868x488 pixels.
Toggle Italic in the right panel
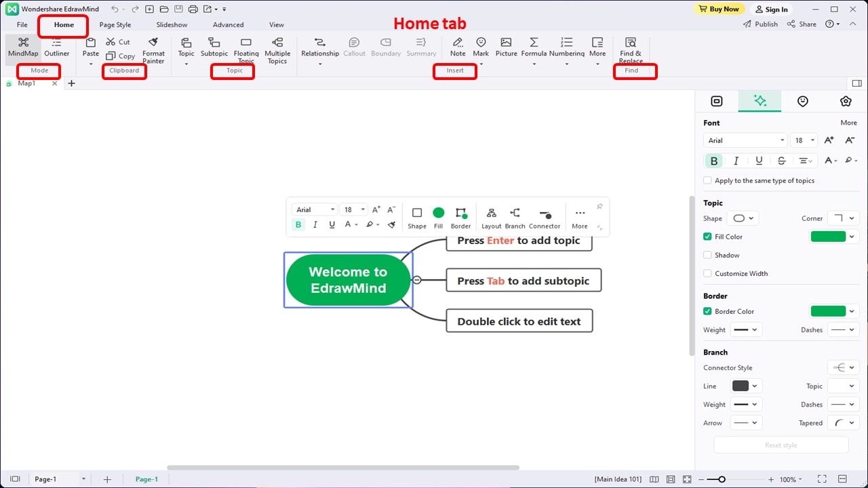[x=736, y=161]
